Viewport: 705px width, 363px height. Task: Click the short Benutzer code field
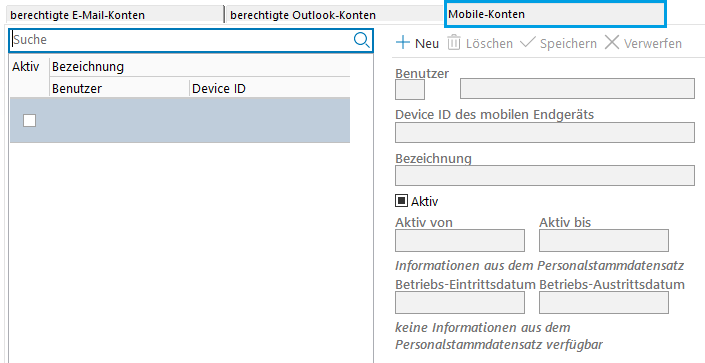click(410, 89)
